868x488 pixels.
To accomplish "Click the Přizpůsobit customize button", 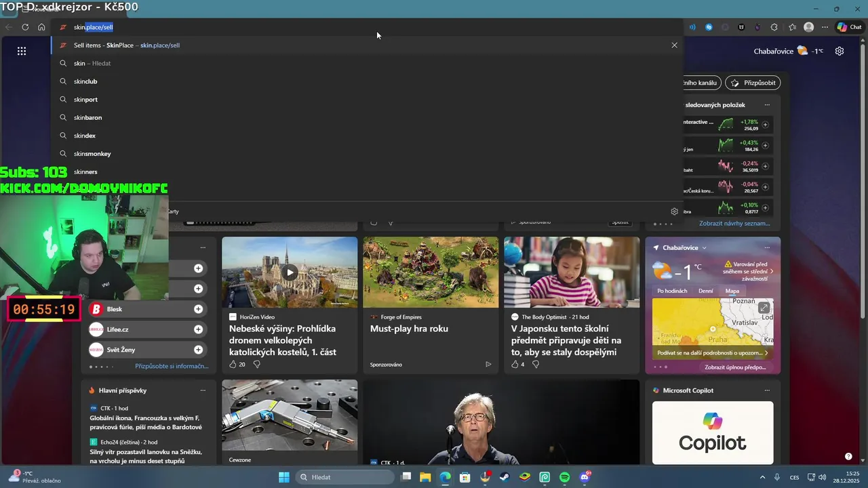I will click(x=753, y=83).
